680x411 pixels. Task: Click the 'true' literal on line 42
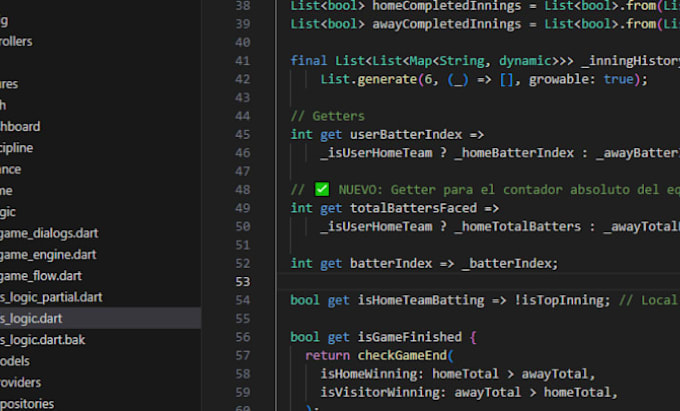[x=618, y=79]
